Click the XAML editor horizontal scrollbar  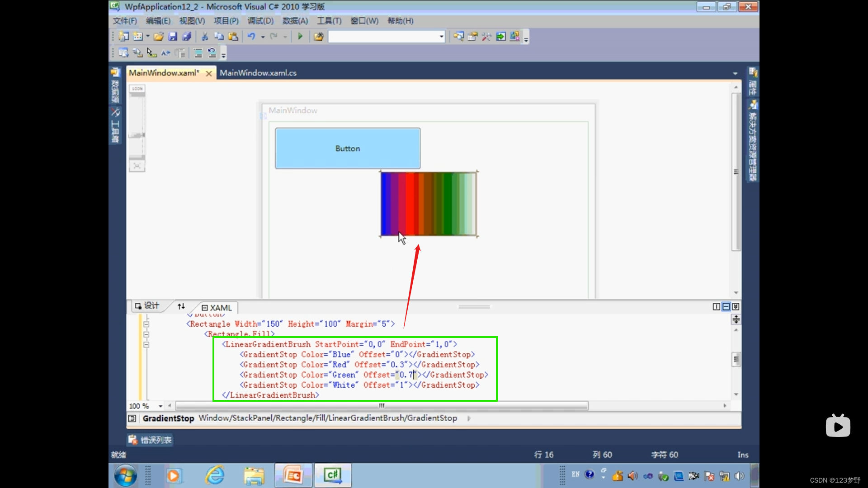click(x=382, y=406)
